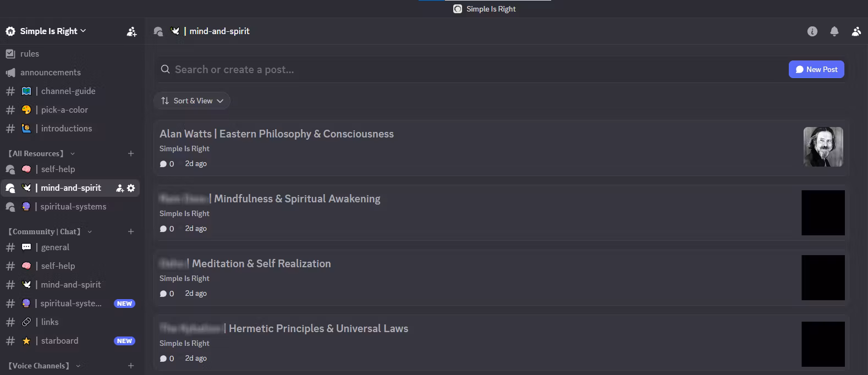
Task: Collapse the Community | Chat category
Action: pos(46,231)
